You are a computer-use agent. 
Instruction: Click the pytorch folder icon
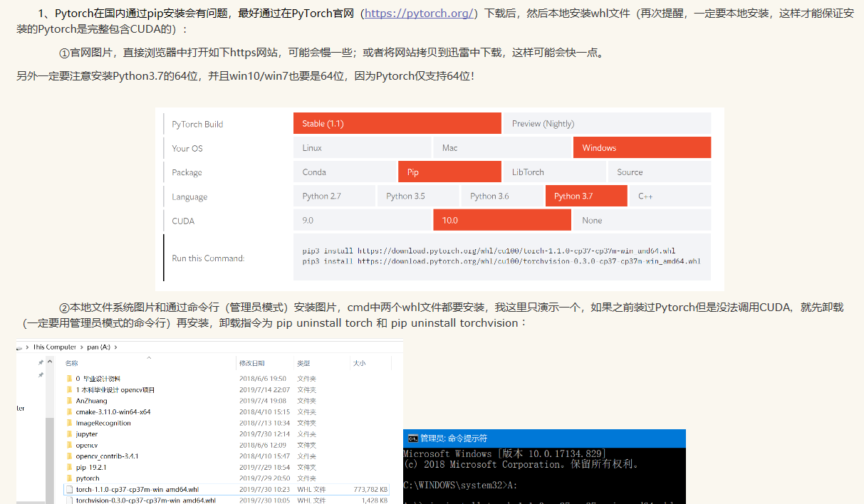click(71, 478)
